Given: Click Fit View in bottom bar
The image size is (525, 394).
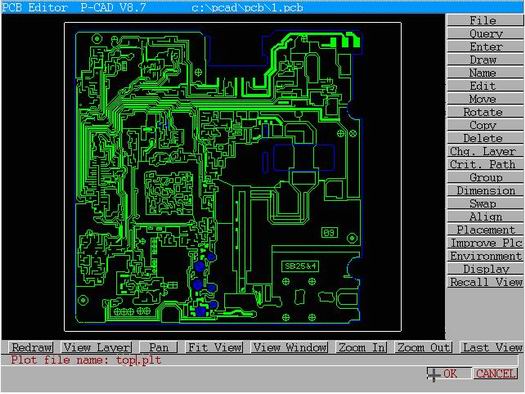Looking at the screenshot, I should 215,347.
